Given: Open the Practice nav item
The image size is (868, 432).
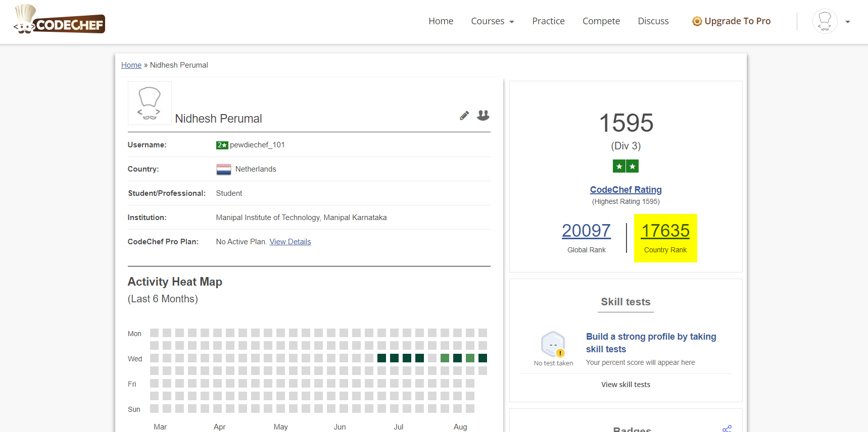Looking at the screenshot, I should coord(548,21).
